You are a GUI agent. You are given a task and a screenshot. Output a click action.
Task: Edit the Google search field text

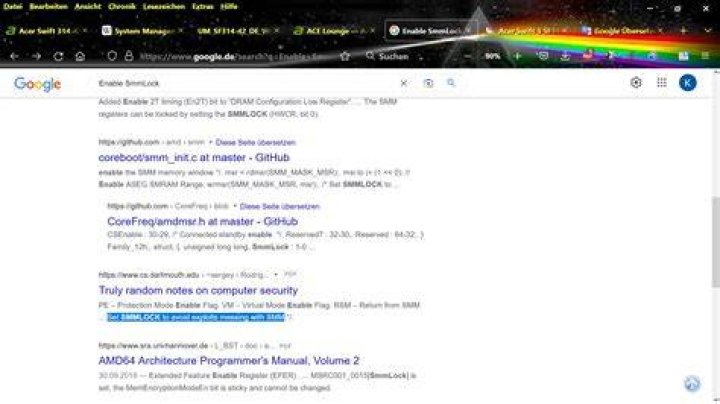[243, 83]
